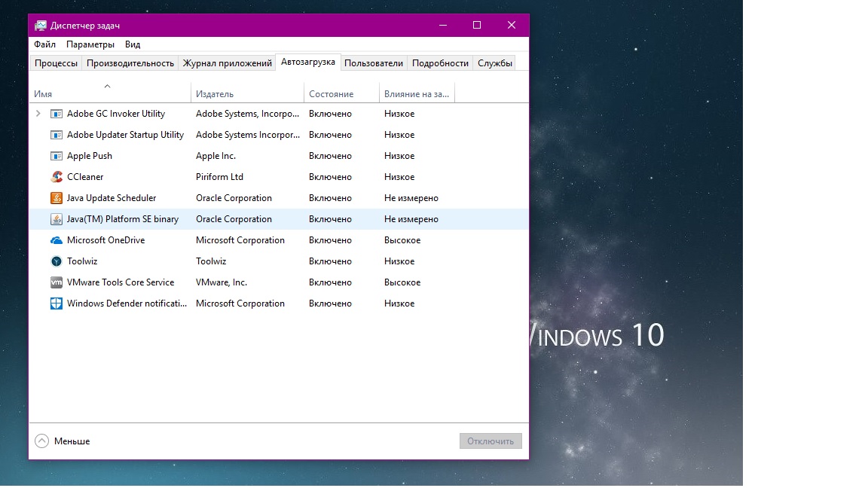This screenshot has height=488, width=868.
Task: Click the VMware Tools Core Service icon
Action: pyautogui.click(x=57, y=282)
